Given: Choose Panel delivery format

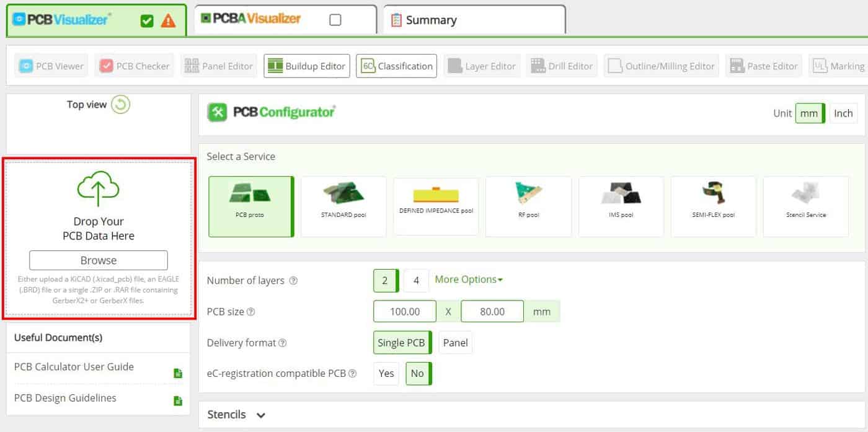Looking at the screenshot, I should (x=455, y=343).
